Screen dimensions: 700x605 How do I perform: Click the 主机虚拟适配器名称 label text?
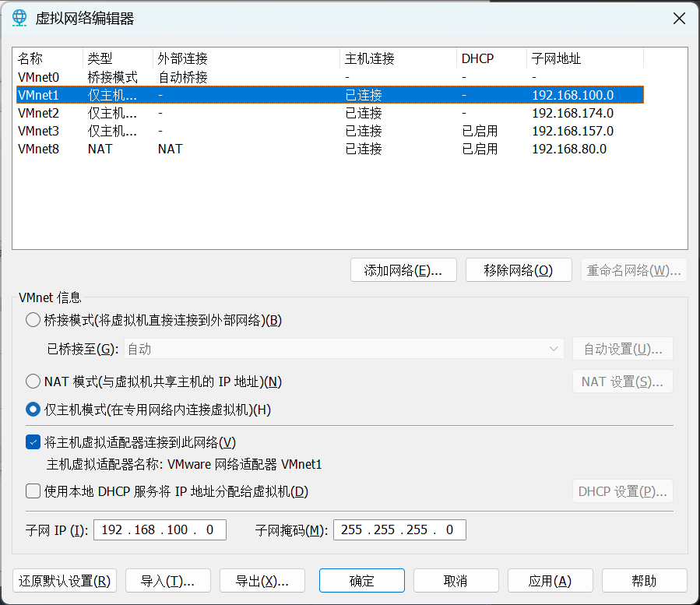[x=104, y=464]
